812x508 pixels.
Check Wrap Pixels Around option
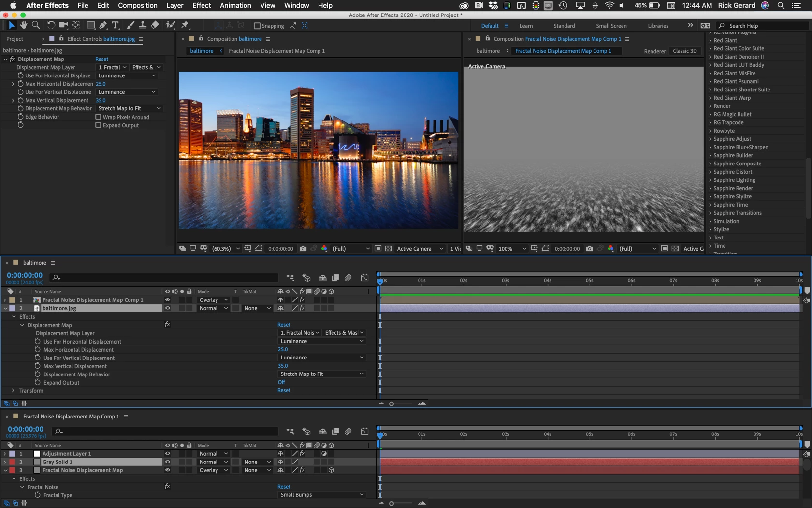coord(98,117)
